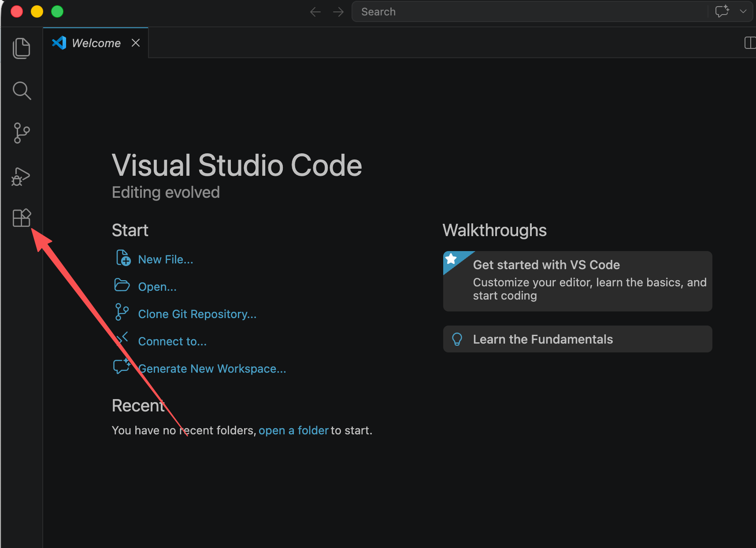This screenshot has width=756, height=548.
Task: Click the Recent heading
Action: 138,406
